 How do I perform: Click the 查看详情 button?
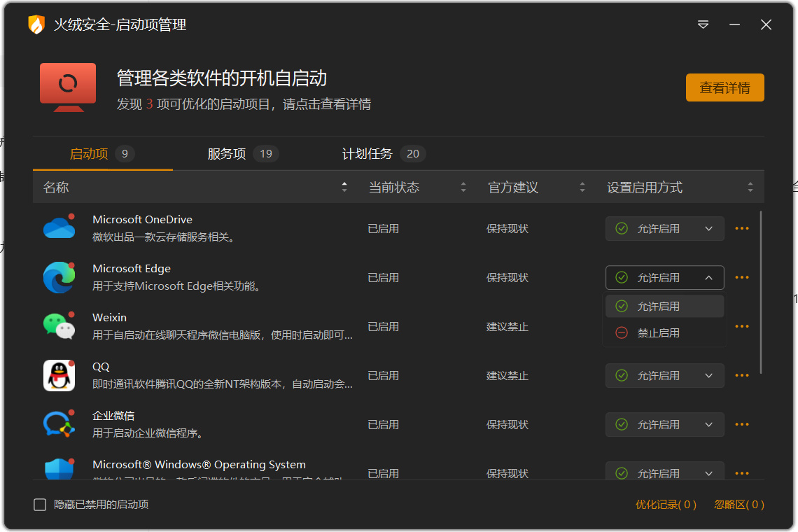point(724,87)
